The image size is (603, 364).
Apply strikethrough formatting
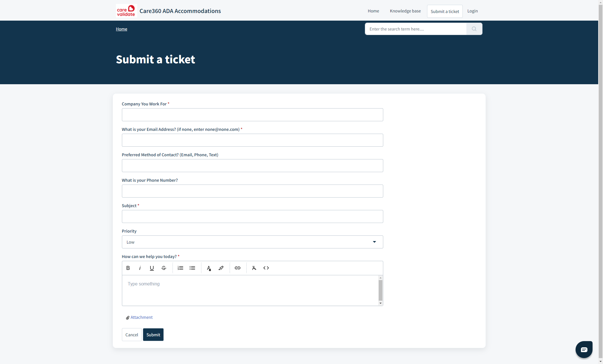[x=164, y=268]
